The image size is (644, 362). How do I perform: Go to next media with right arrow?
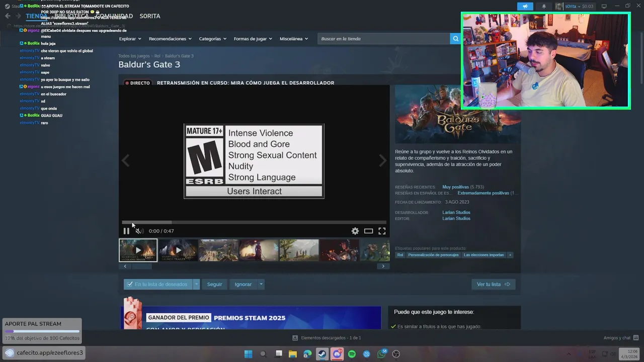click(x=382, y=160)
